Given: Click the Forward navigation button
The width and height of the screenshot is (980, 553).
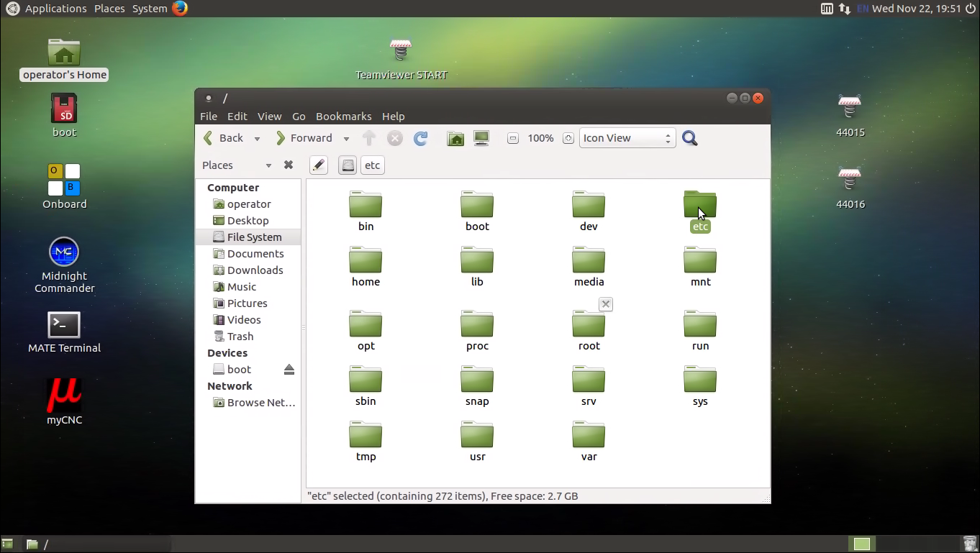Looking at the screenshot, I should [x=304, y=138].
